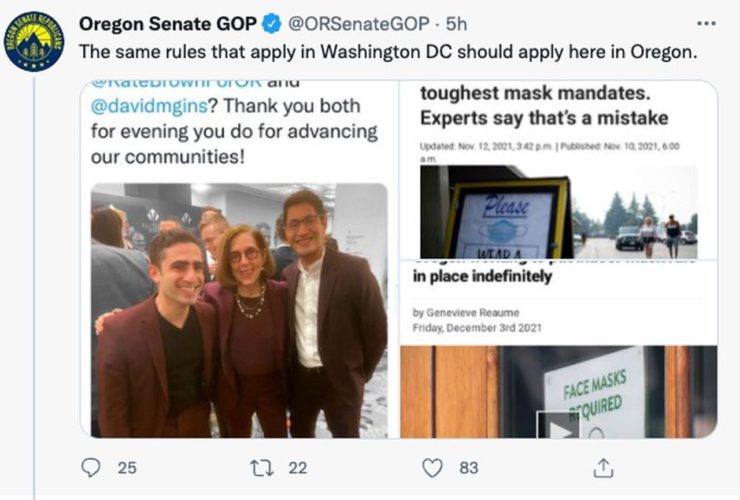
Task: Click the 83 likes count
Action: click(x=467, y=467)
